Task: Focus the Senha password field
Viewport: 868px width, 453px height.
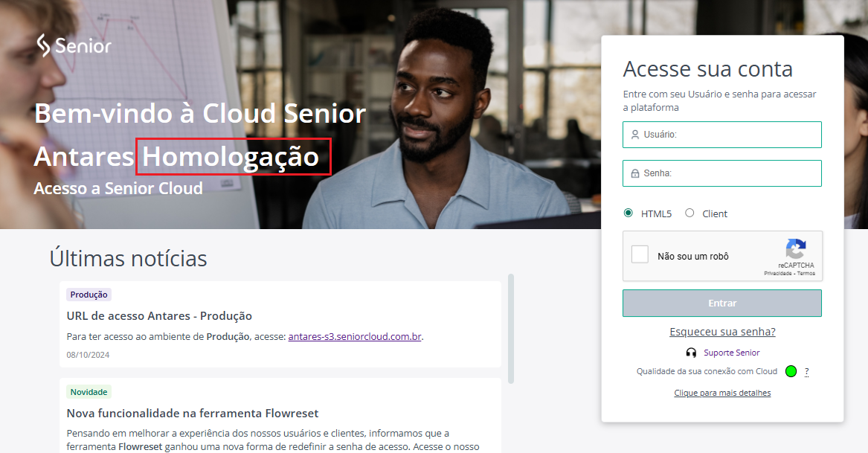Action: [722, 173]
